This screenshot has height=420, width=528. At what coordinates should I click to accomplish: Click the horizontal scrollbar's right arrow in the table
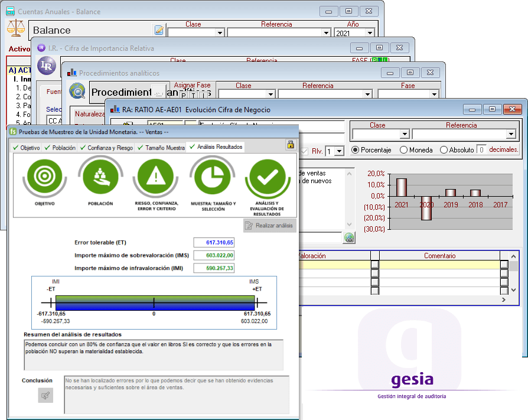pos(504,300)
